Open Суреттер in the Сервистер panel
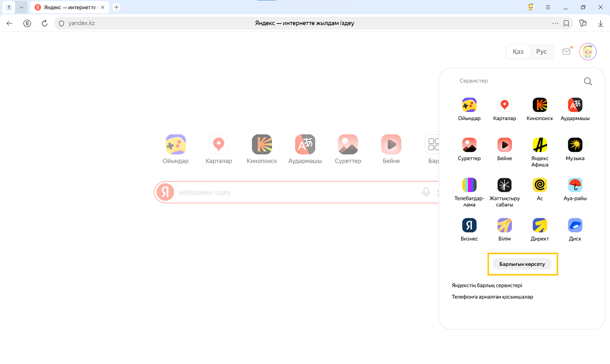 point(469,149)
